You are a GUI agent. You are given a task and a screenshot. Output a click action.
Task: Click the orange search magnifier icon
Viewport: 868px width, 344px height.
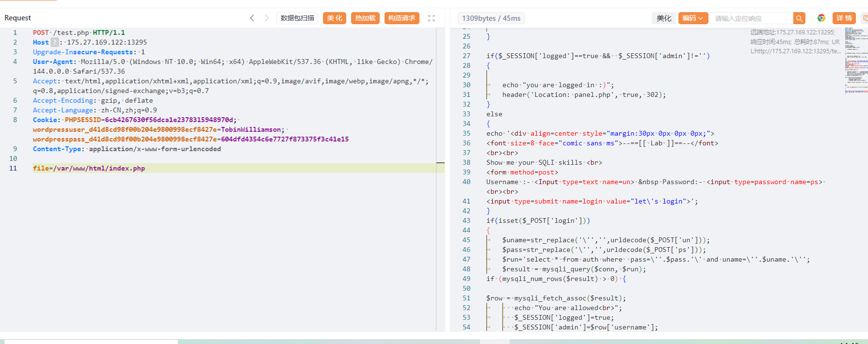coord(799,18)
